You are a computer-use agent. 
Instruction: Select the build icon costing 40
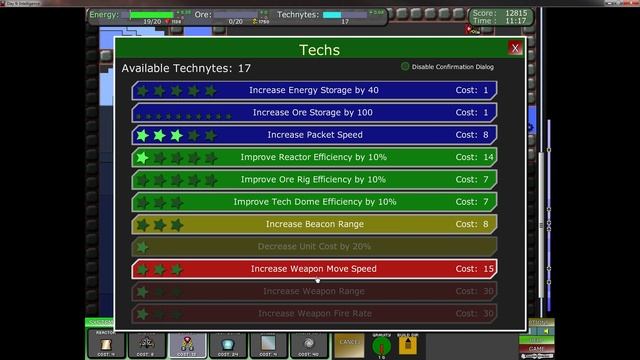pyautogui.click(x=309, y=344)
